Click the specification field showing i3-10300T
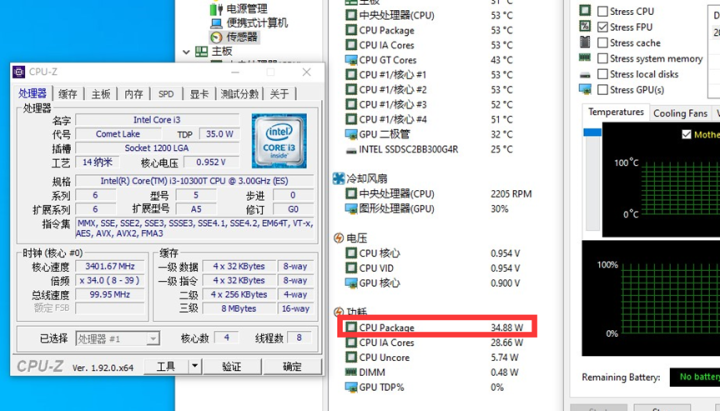The height and width of the screenshot is (411, 720). tap(194, 181)
